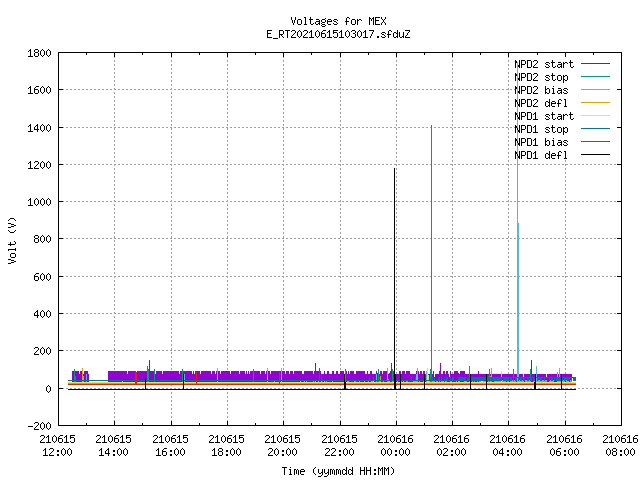Click the "210615 20:00" time tick label
The height and width of the screenshot is (480, 640).
pos(282,446)
